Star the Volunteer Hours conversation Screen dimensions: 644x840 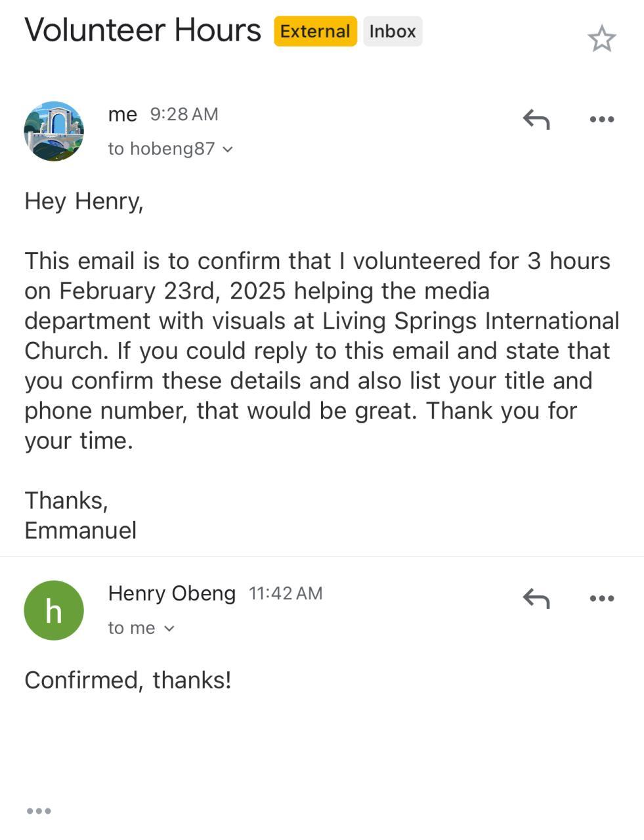[601, 39]
